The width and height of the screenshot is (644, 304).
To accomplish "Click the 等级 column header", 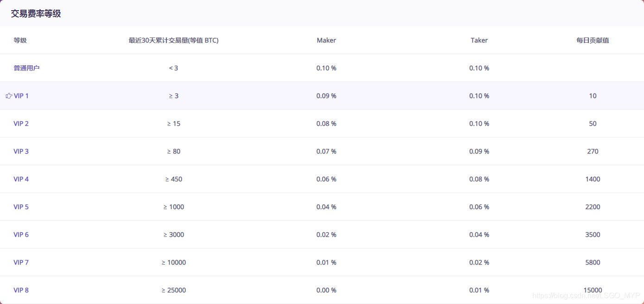I will click(20, 40).
